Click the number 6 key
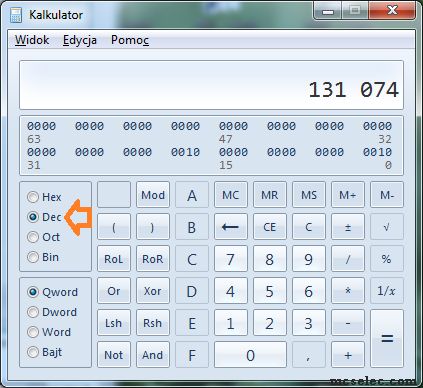This screenshot has width=423, height=388. (309, 291)
